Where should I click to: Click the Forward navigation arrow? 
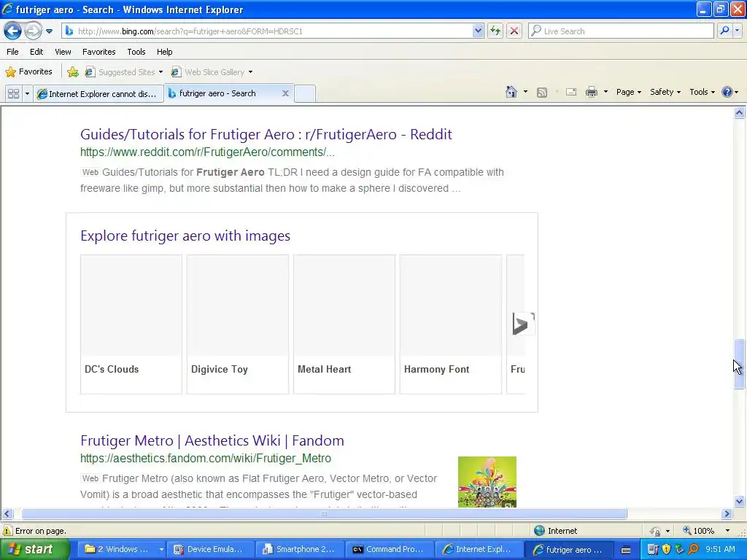tap(33, 31)
